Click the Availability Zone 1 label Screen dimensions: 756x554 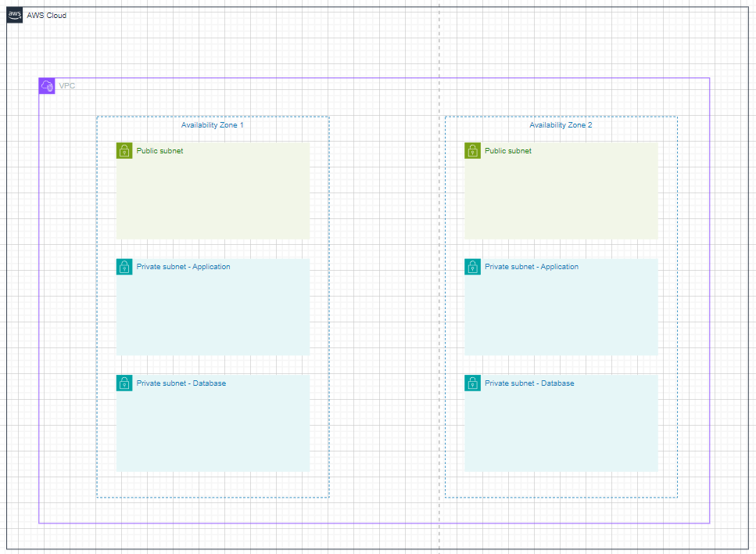pos(212,125)
